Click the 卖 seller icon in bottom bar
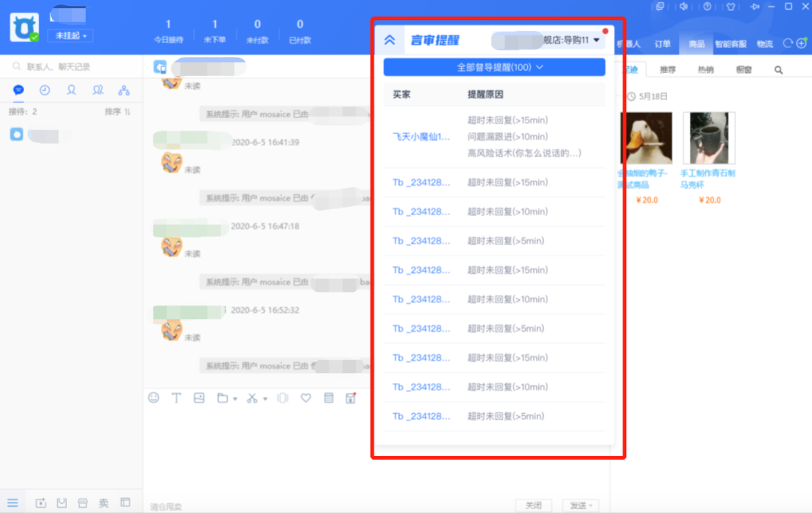This screenshot has width=812, height=513. pyautogui.click(x=104, y=502)
